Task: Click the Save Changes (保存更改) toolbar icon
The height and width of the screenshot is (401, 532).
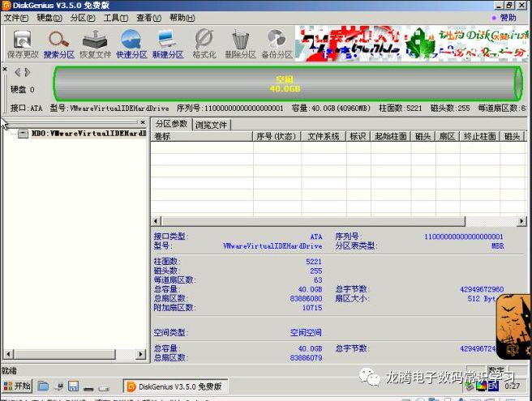Action: point(23,44)
